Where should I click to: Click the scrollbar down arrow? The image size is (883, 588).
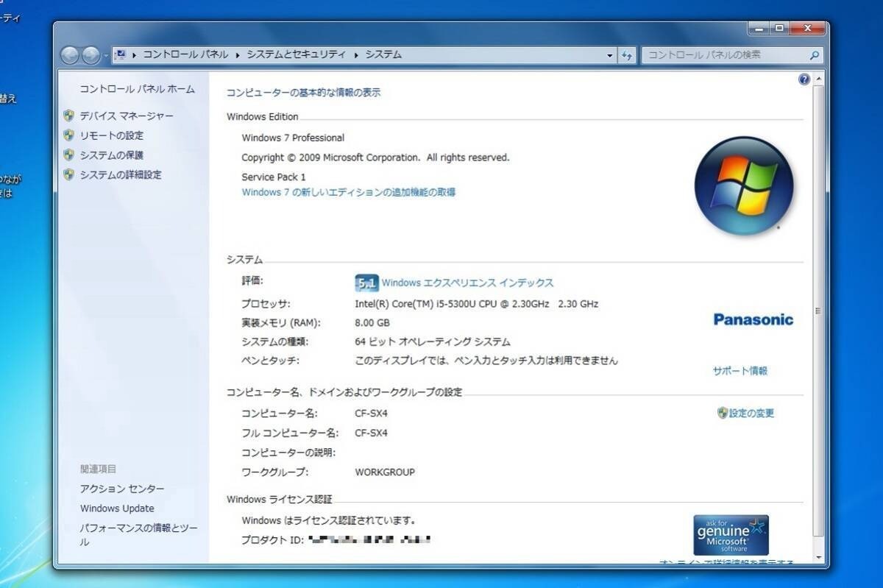coord(819,559)
